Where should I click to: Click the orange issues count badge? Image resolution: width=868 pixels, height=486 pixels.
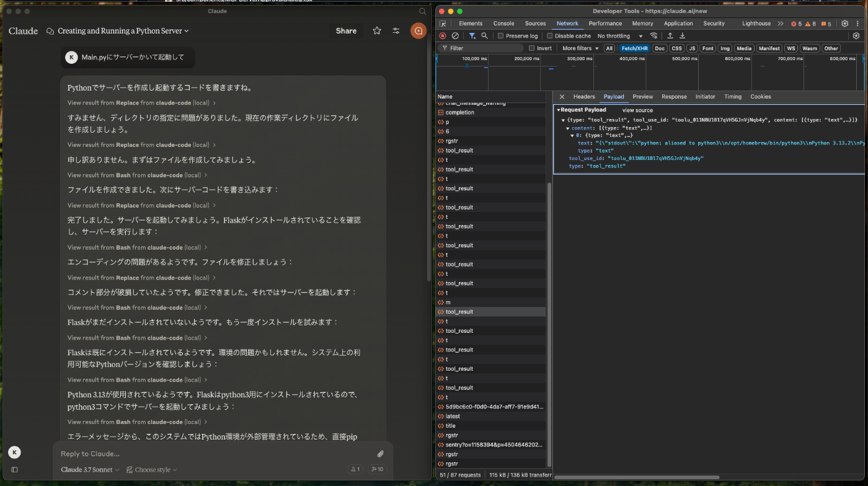(826, 24)
